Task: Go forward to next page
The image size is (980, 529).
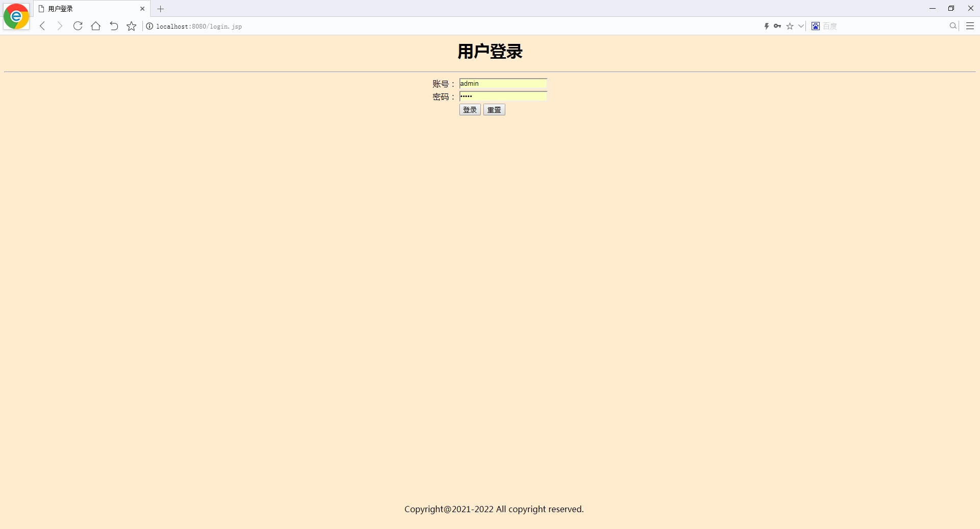Action: click(x=60, y=26)
